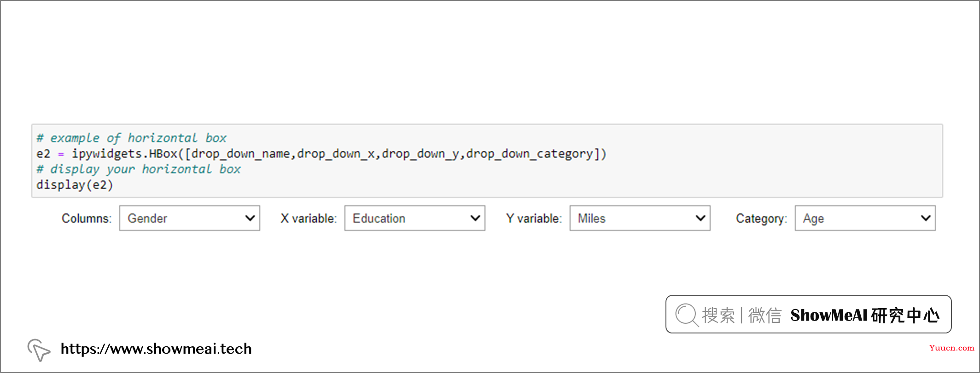Click the ipywidgets.HBox code line
The height and width of the screenshot is (373, 980).
coord(321,154)
